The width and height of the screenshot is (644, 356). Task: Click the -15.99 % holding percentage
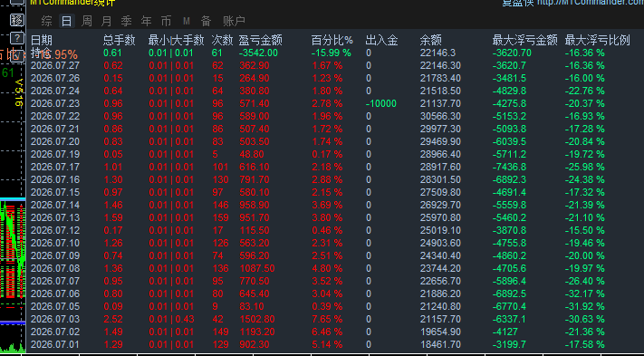tap(331, 53)
